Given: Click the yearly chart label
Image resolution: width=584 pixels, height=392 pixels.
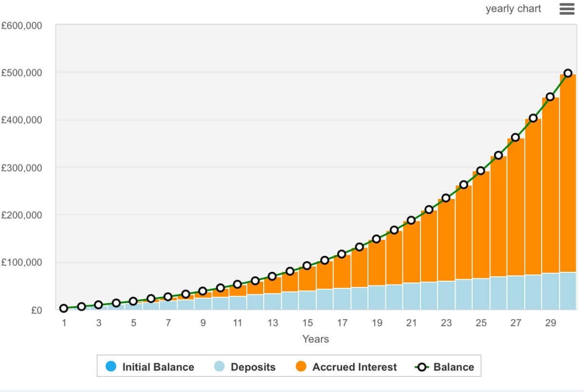Looking at the screenshot, I should pyautogui.click(x=513, y=9).
